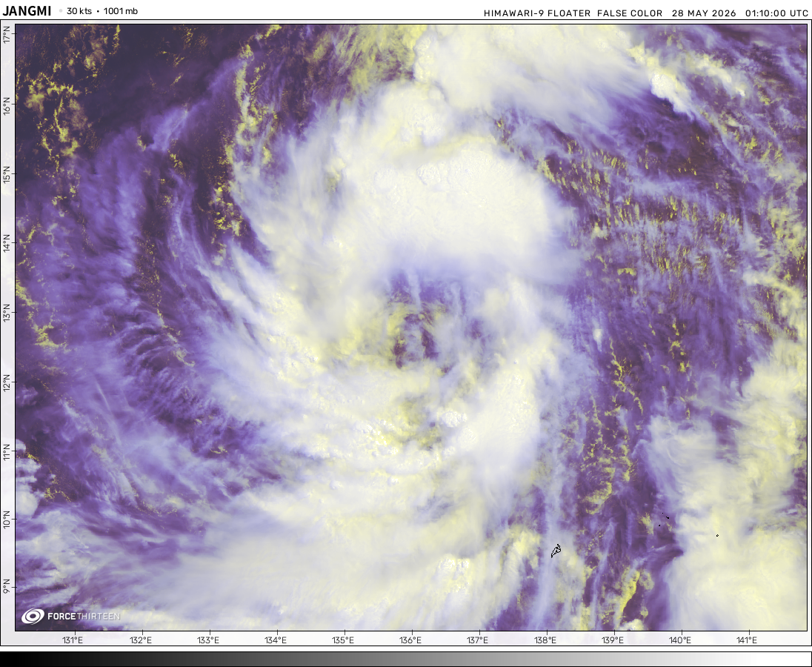Image resolution: width=812 pixels, height=667 pixels.
Task: Select the 141°E longitude axis label
Action: (747, 640)
